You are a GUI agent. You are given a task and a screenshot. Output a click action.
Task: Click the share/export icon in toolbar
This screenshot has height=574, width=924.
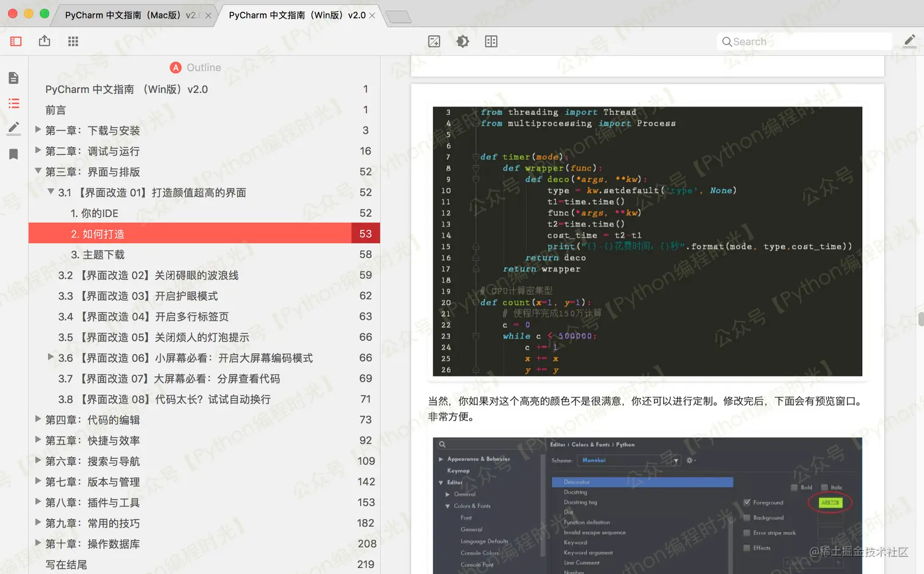[x=45, y=41]
